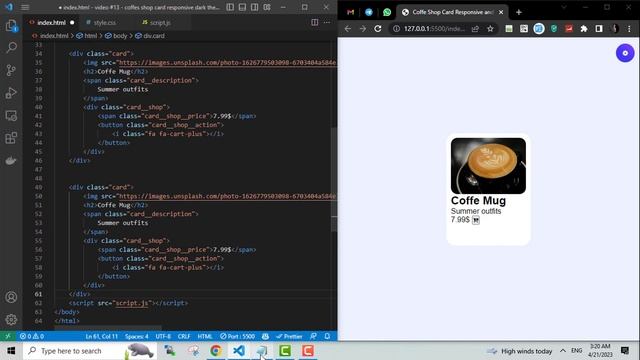
Task: Change indentation via Spaces: 4
Action: [x=137, y=336]
